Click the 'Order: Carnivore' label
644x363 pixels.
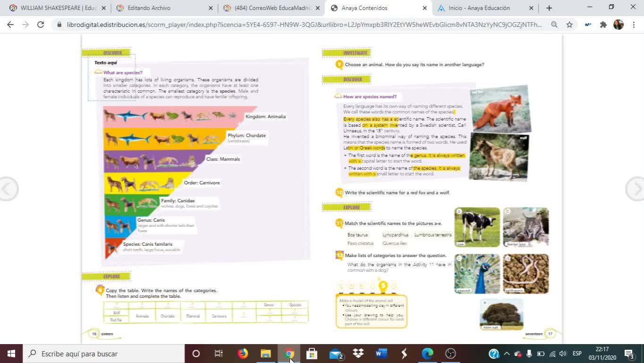[202, 183]
